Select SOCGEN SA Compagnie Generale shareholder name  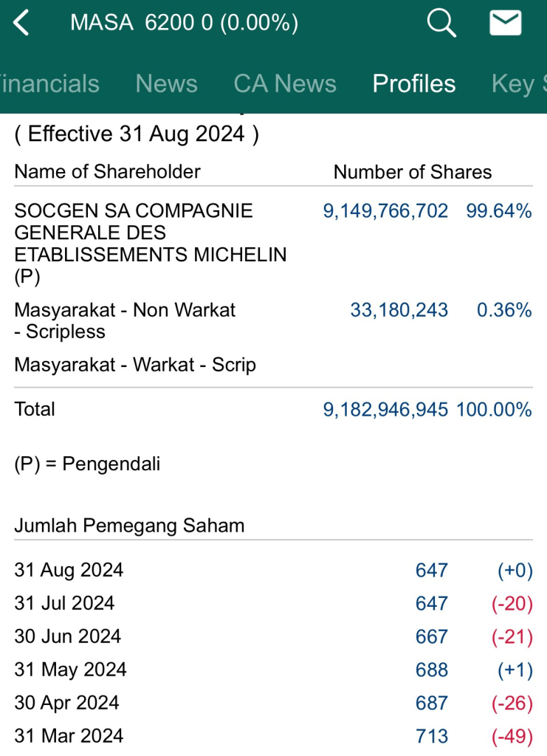pos(151,244)
